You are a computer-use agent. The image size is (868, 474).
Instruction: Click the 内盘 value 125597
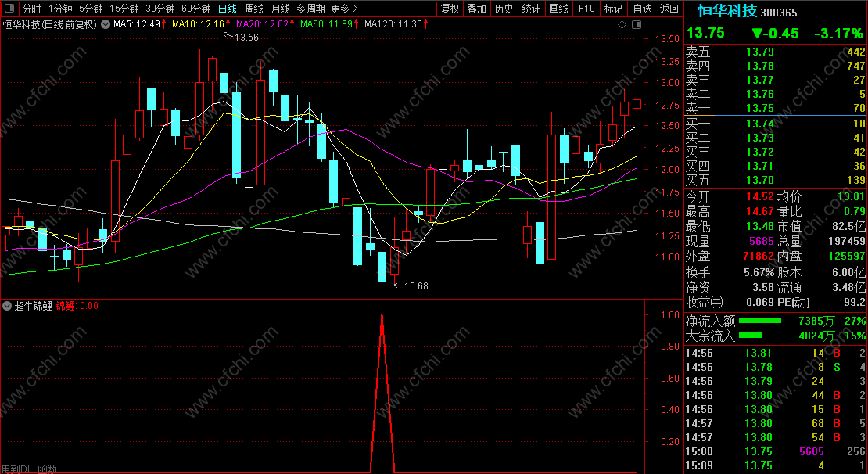tap(845, 257)
